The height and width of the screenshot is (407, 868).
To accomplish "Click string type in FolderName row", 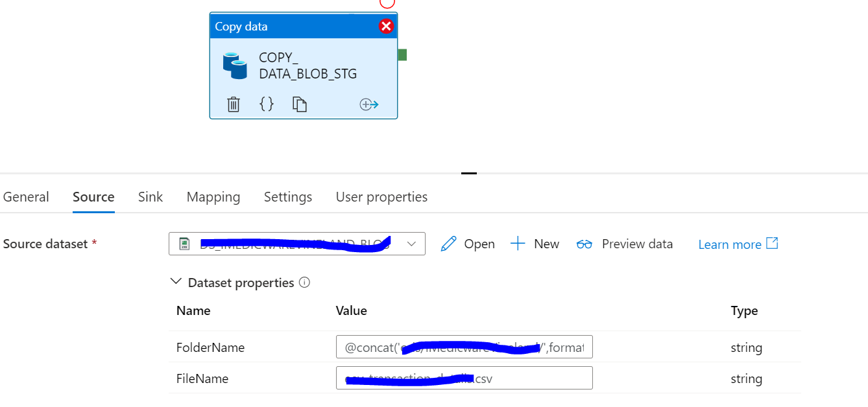I will point(747,347).
